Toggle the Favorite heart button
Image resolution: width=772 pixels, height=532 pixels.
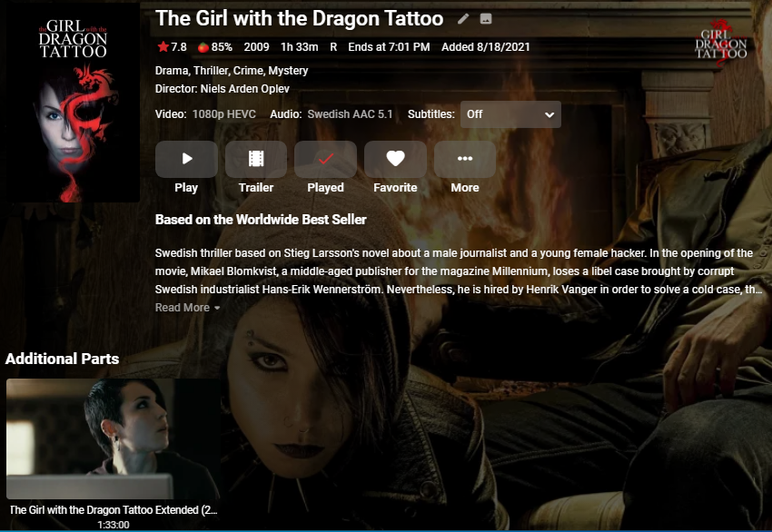click(x=395, y=159)
